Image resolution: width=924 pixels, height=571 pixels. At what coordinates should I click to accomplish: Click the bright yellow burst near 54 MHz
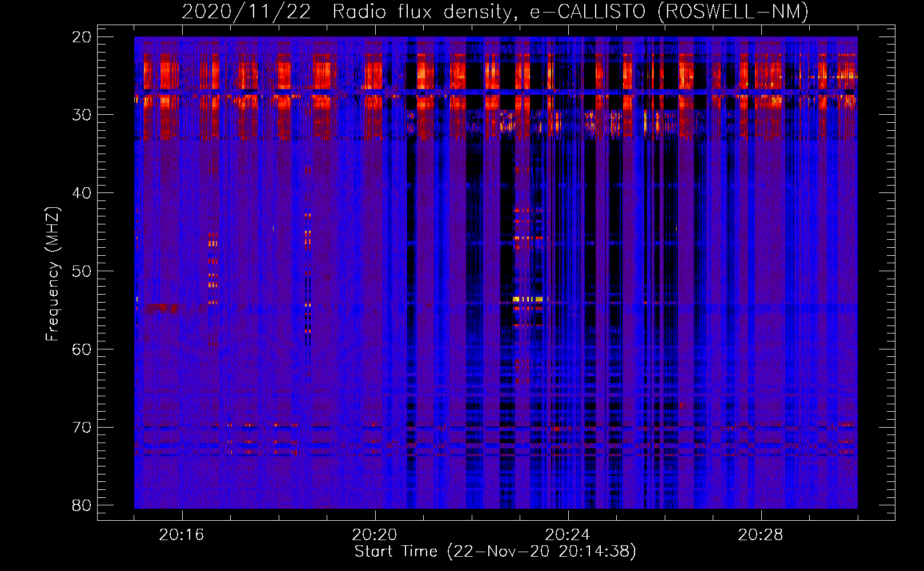(527, 299)
